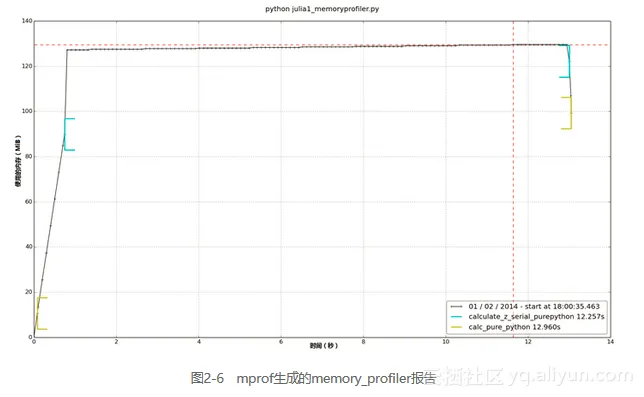
Task: Click the yellow line swatch in legend
Action: tap(456, 327)
